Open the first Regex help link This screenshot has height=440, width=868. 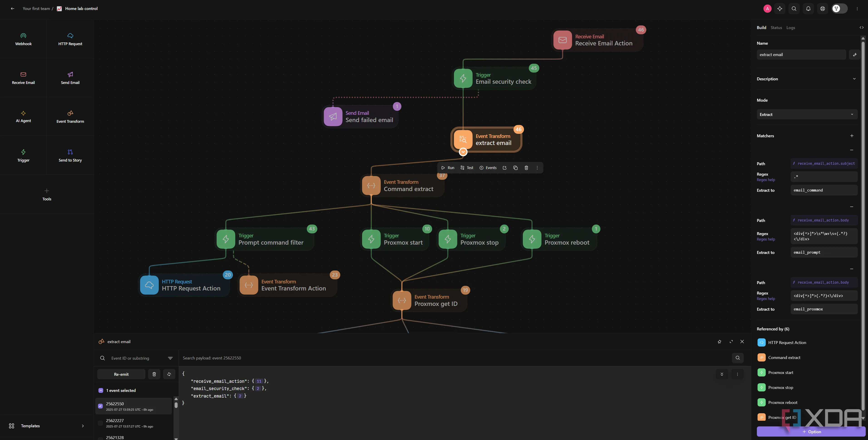[x=765, y=180]
